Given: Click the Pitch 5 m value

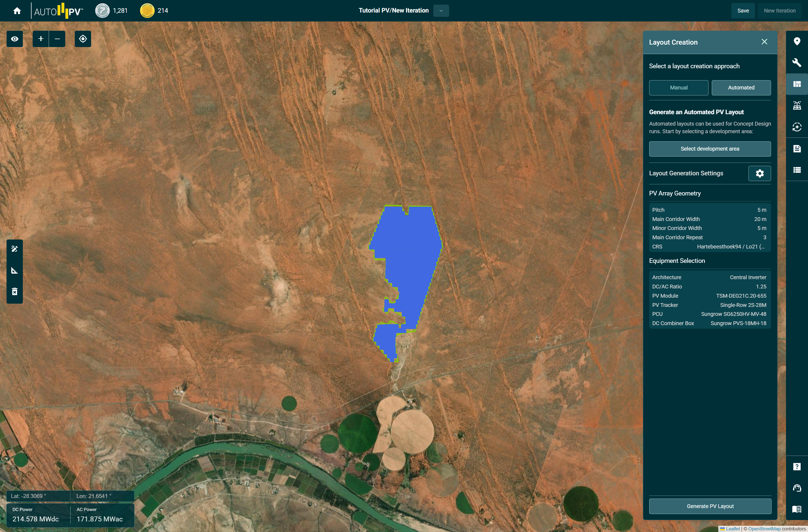Looking at the screenshot, I should [x=762, y=210].
